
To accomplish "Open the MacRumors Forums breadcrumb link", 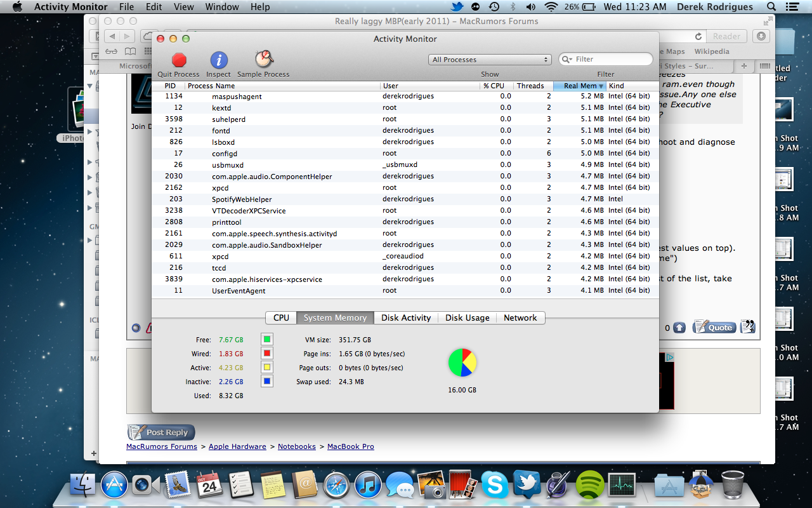I will pos(162,446).
